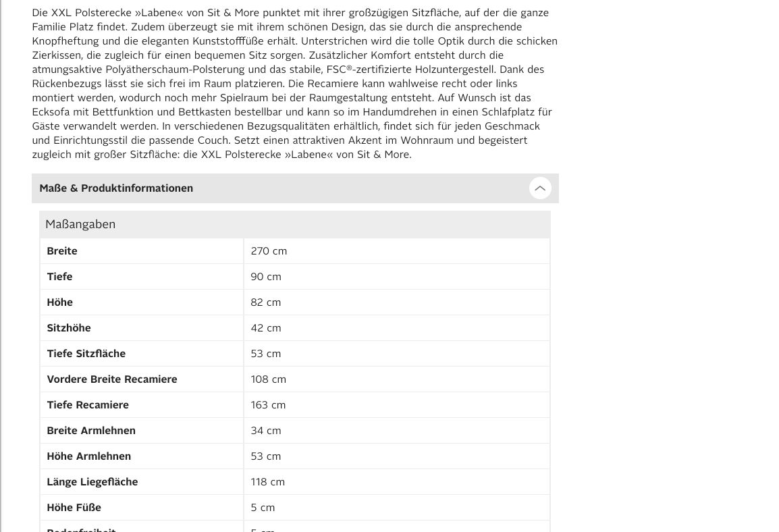Click the 42 cm seat height value
The height and width of the screenshot is (532, 779).
[266, 328]
